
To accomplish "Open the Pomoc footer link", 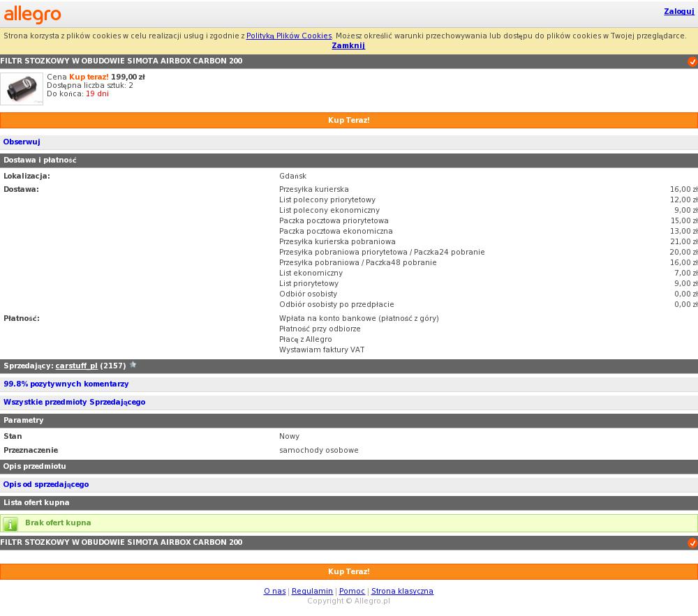I will 352,591.
